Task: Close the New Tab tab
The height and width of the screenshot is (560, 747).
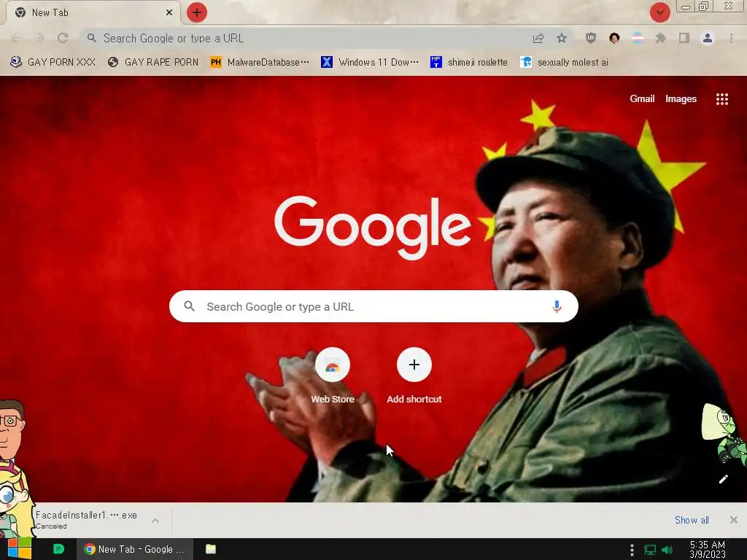Action: (169, 12)
